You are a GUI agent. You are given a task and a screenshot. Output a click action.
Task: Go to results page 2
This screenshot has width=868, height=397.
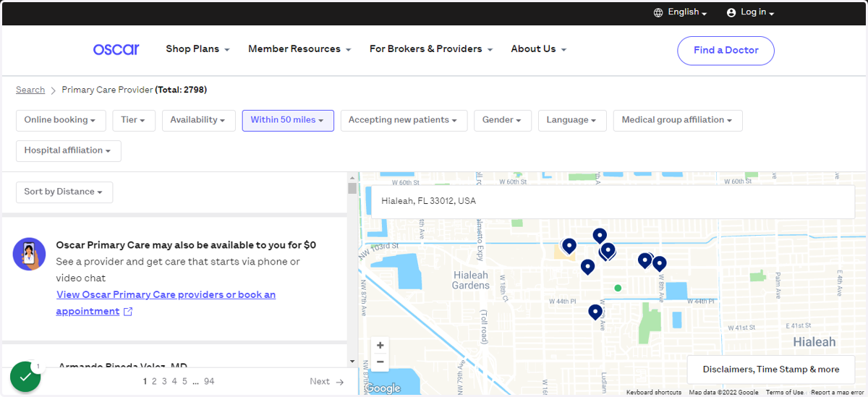[154, 382]
